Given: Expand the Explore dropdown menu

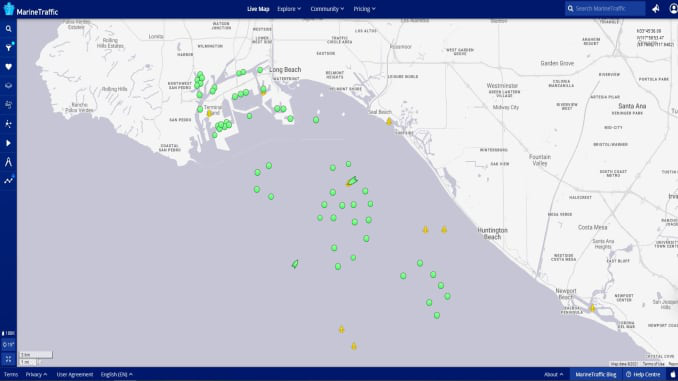Looking at the screenshot, I should (x=289, y=9).
